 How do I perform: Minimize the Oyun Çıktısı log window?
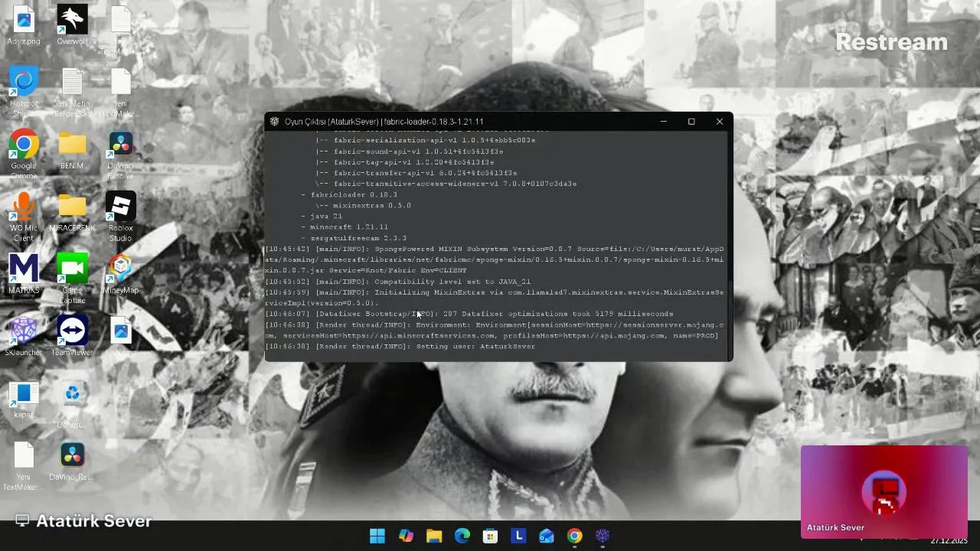click(664, 122)
